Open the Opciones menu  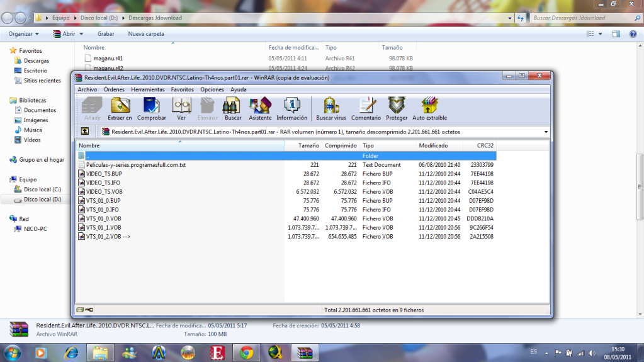(212, 89)
